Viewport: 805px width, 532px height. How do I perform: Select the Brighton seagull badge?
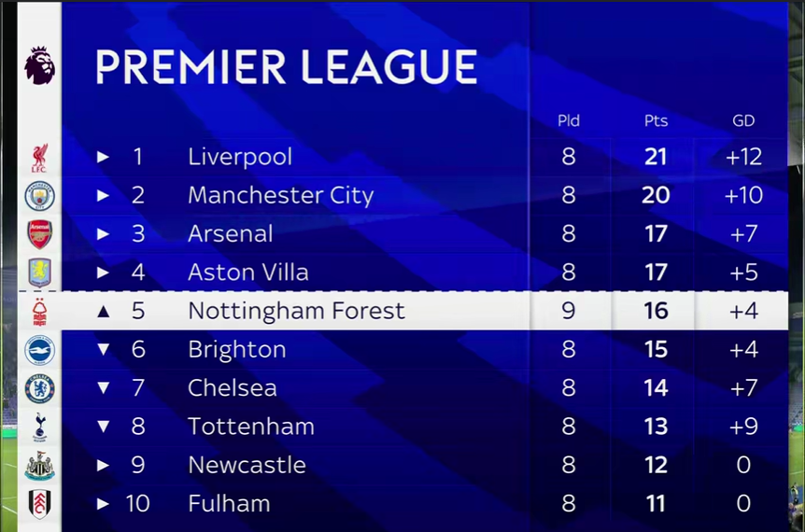pos(39,350)
